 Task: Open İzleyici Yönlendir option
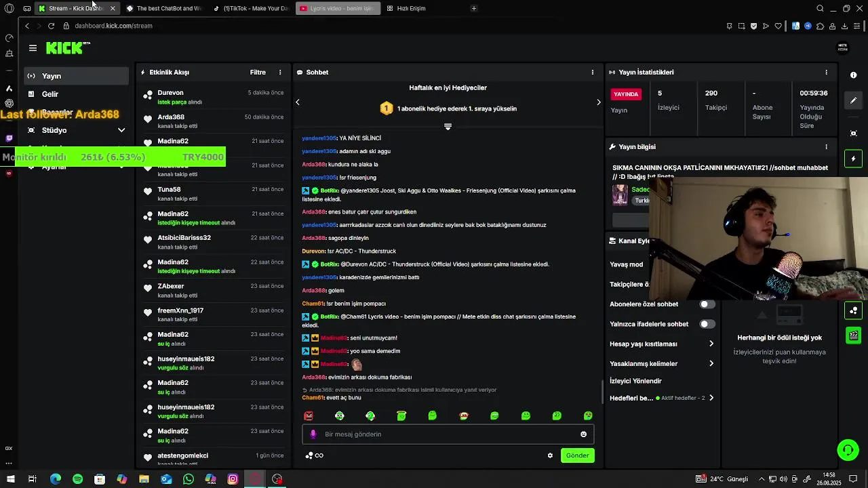[635, 381]
